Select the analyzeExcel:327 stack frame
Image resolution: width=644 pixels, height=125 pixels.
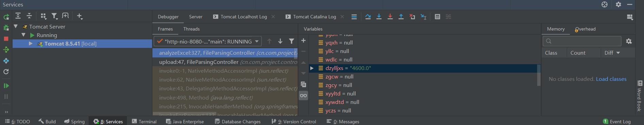(x=225, y=53)
